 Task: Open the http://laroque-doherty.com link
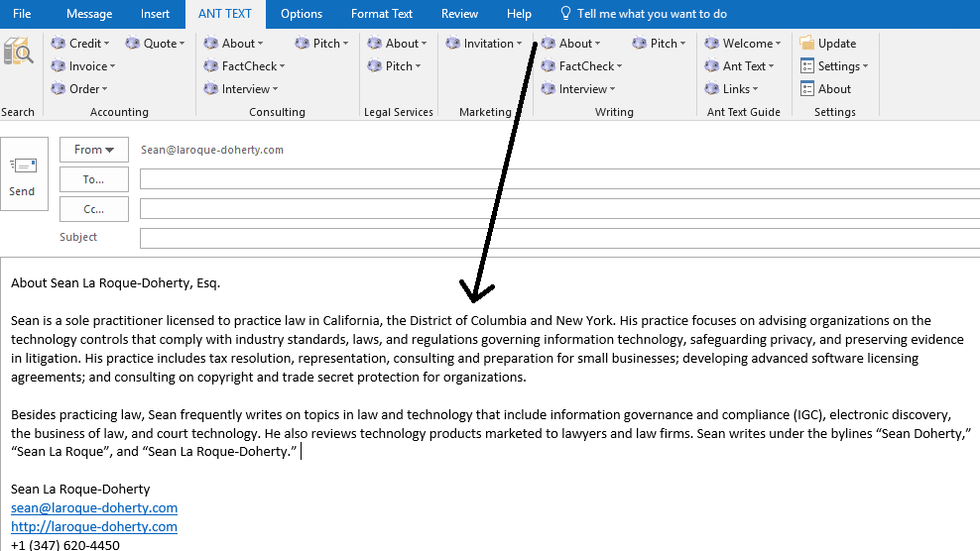[94, 526]
